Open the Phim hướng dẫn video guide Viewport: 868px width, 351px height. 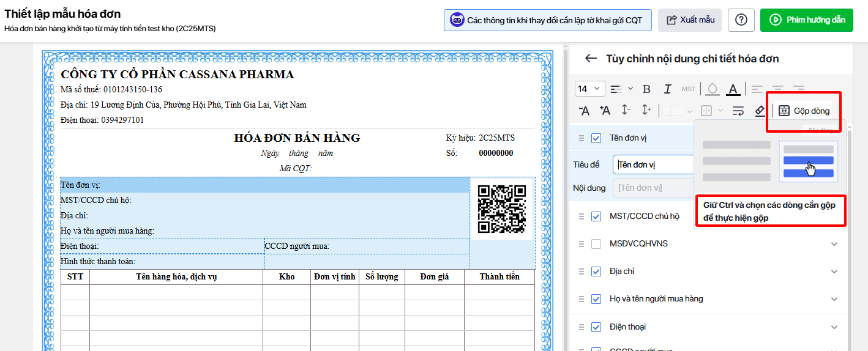click(806, 20)
